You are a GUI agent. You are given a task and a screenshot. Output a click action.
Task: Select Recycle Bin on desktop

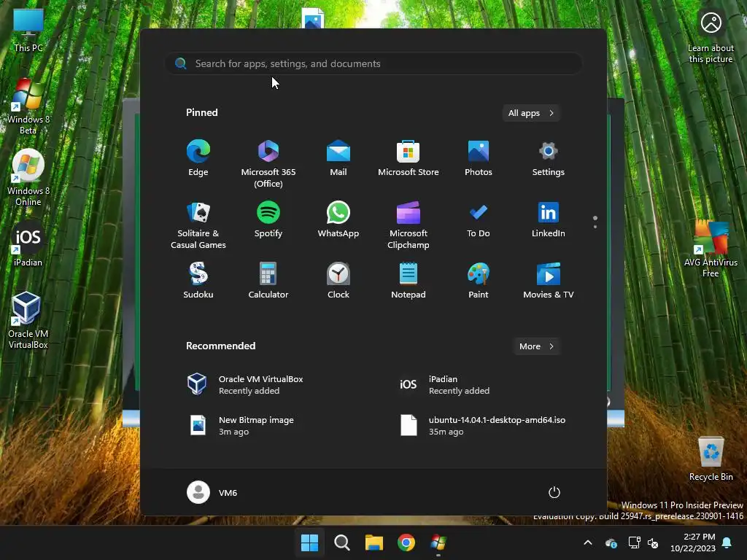pos(711,459)
